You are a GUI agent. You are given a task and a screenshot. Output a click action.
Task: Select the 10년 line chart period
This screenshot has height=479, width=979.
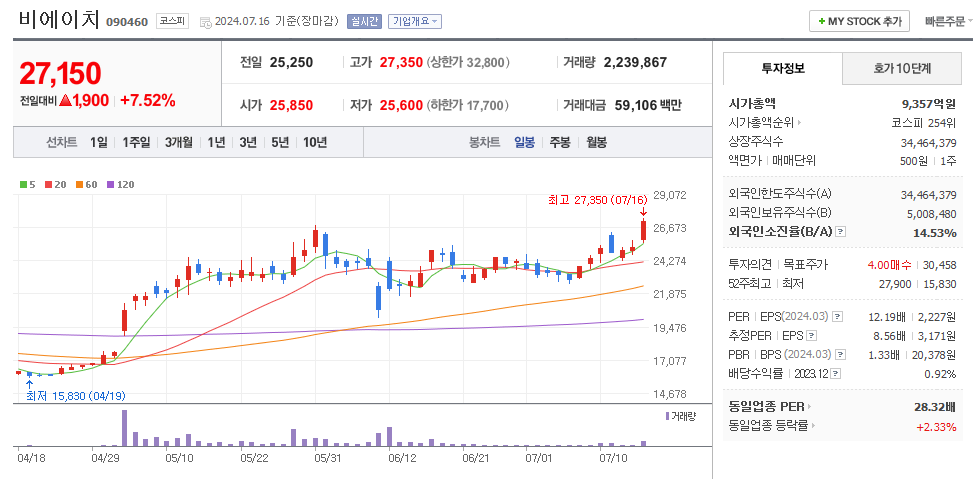pos(315,142)
